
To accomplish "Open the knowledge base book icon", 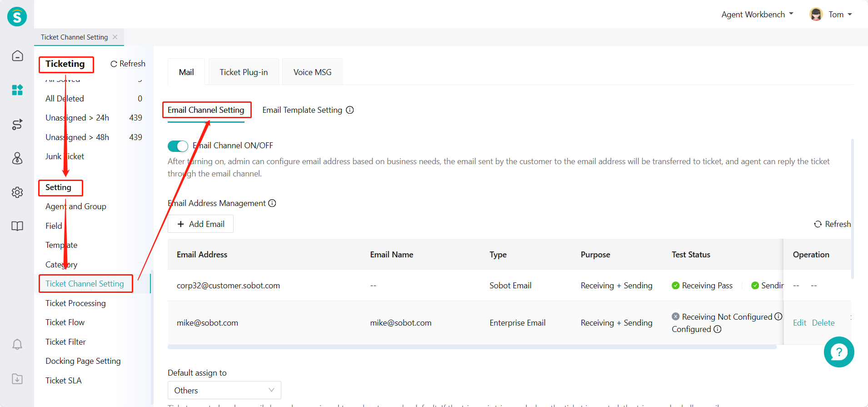I will click(x=17, y=226).
